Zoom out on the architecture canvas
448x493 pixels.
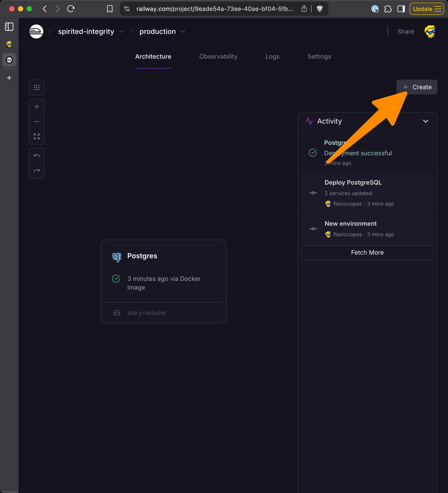pyautogui.click(x=37, y=122)
